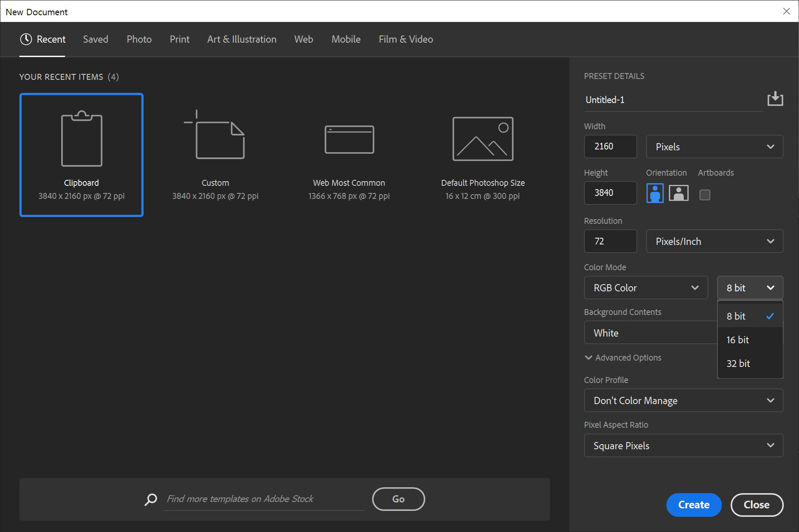Image resolution: width=799 pixels, height=532 pixels.
Task: Open the RGB Color mode dropdown
Action: (x=646, y=288)
